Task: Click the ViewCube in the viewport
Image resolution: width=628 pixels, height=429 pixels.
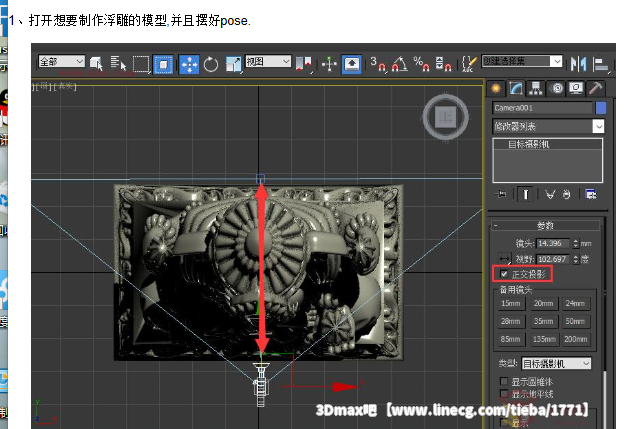Action: (445, 117)
